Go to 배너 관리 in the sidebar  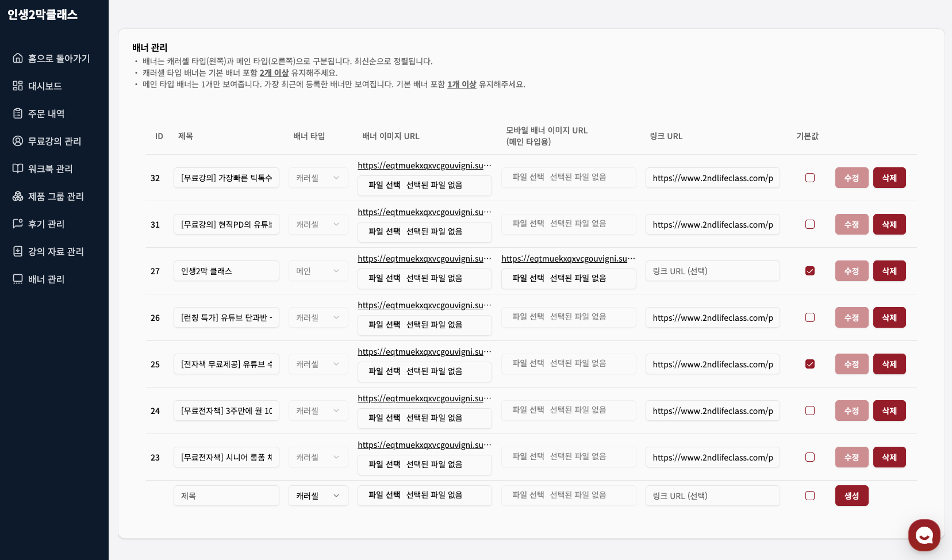coord(46,279)
